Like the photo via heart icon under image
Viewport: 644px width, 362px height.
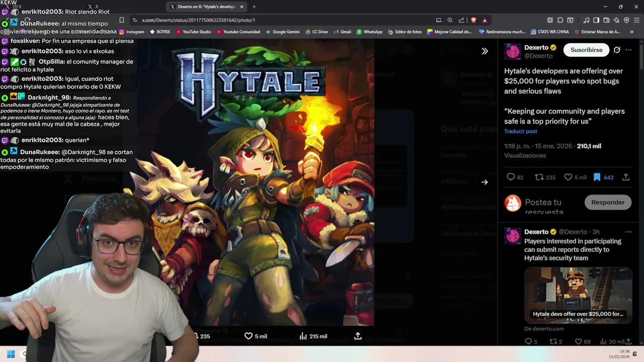(248, 336)
